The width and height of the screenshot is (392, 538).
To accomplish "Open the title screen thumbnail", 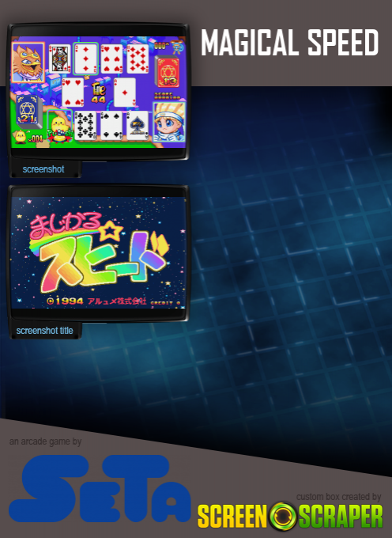I will click(x=99, y=252).
